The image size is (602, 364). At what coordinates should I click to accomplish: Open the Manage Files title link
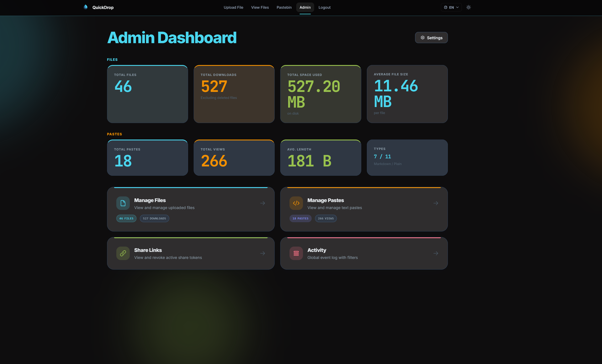[150, 200]
